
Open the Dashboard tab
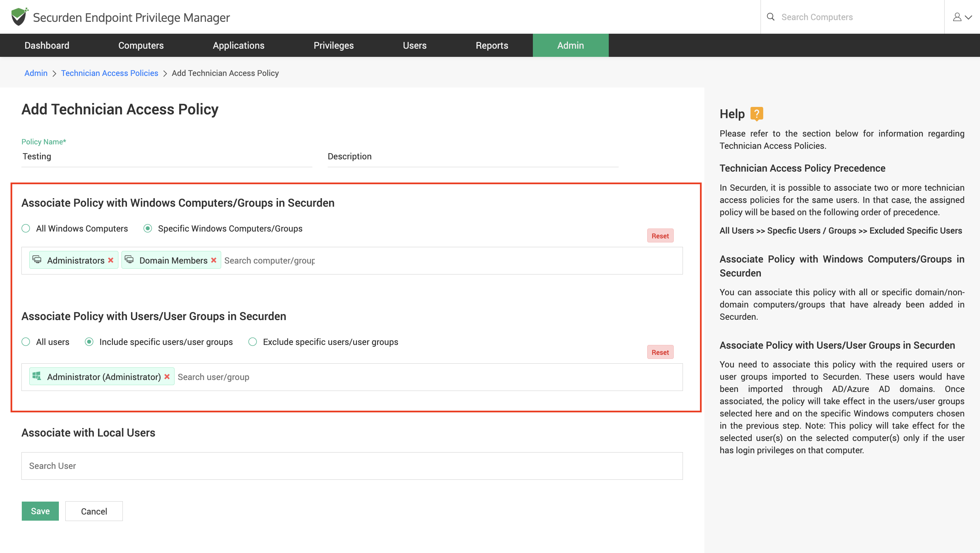pyautogui.click(x=47, y=45)
